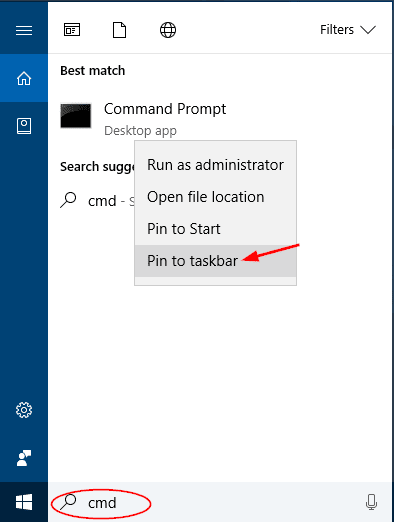Click the Windows Start button
The image size is (394, 522).
(x=24, y=502)
